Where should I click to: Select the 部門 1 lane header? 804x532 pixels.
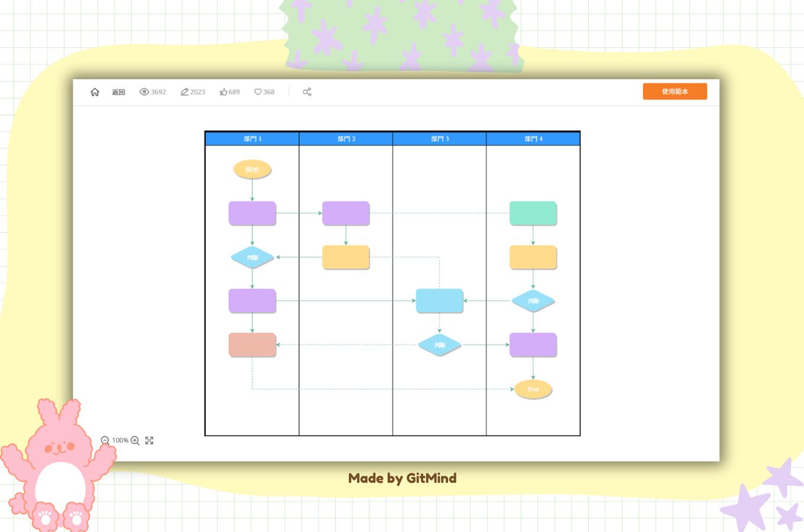pyautogui.click(x=252, y=138)
